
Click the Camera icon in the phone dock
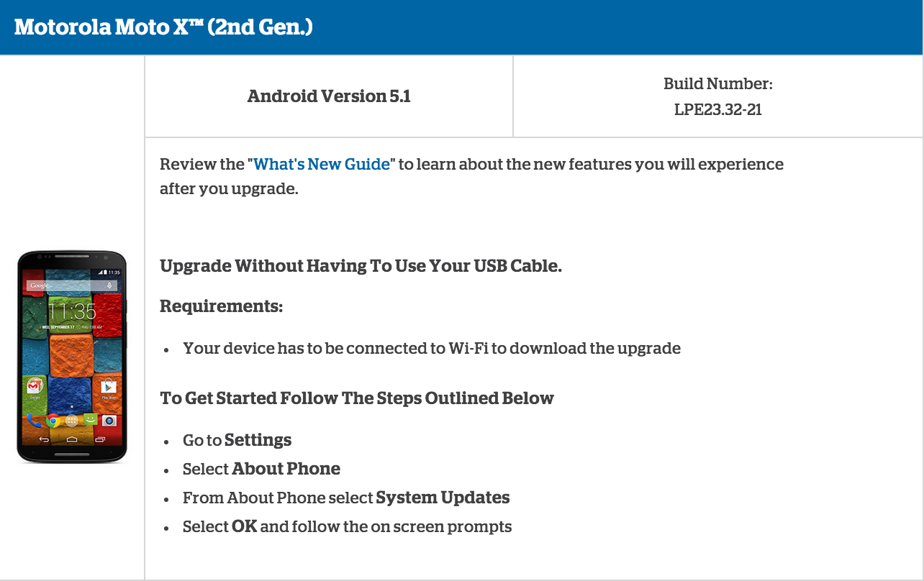[x=109, y=421]
